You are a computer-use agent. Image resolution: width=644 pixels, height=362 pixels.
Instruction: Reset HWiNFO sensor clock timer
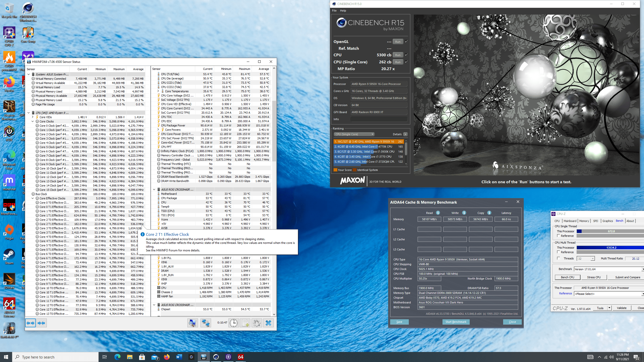(x=233, y=323)
